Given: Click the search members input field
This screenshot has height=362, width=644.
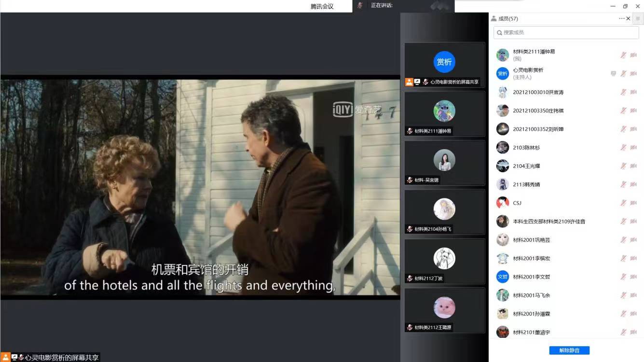Looking at the screenshot, I should point(566,32).
